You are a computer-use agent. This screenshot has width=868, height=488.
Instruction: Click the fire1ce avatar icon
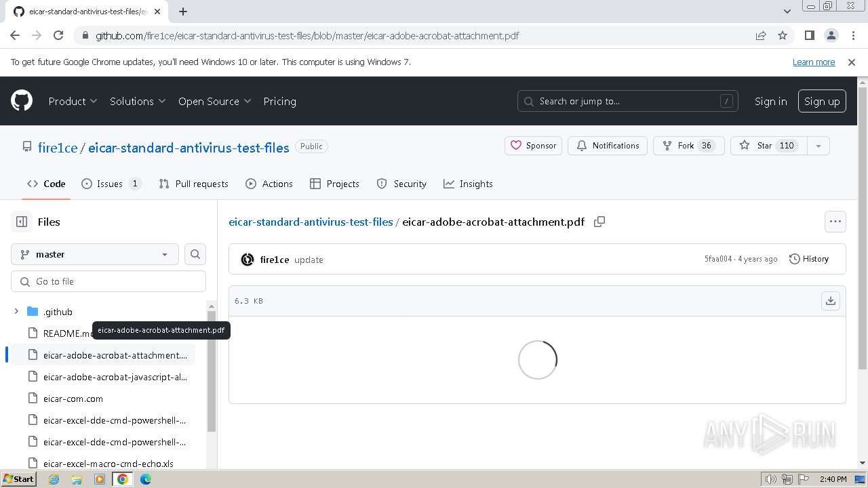click(x=248, y=260)
